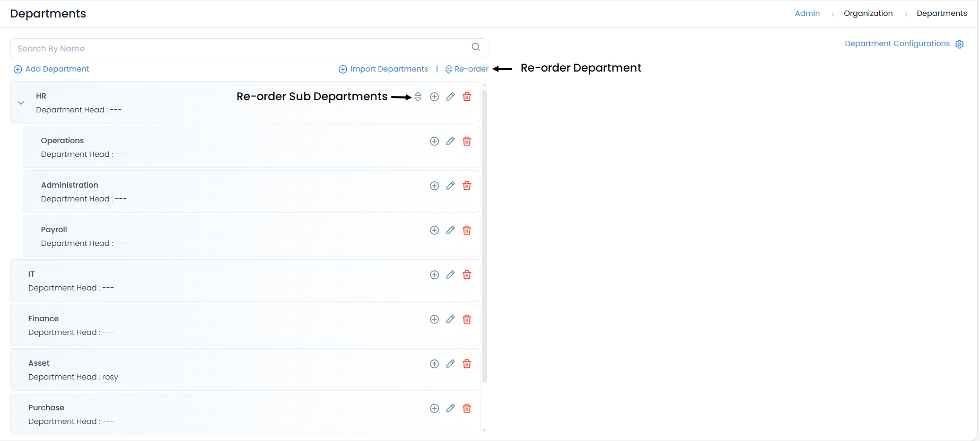Viewport: 980px width, 441px height.
Task: Click Departments breadcrumb item
Action: click(x=942, y=13)
